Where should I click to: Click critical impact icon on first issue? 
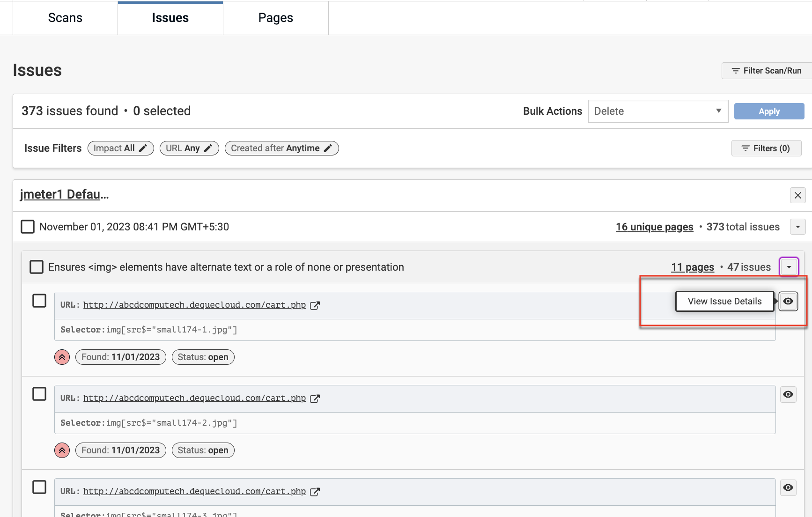62,357
